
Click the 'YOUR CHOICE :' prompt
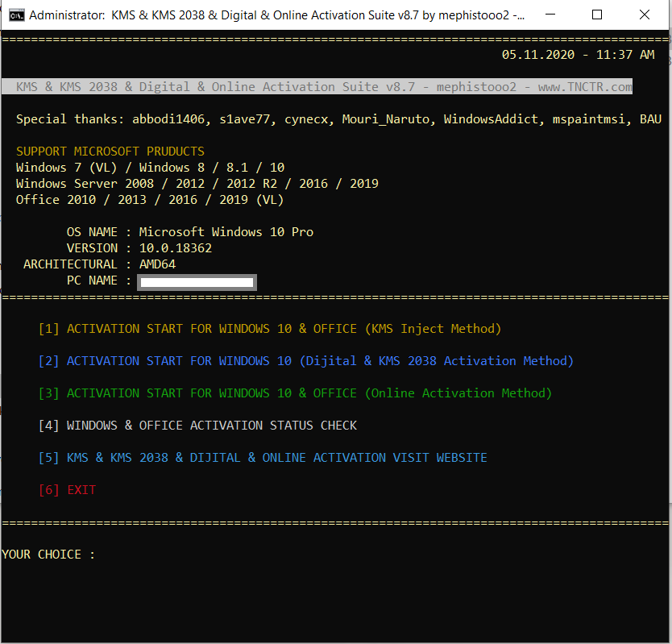[x=48, y=555]
